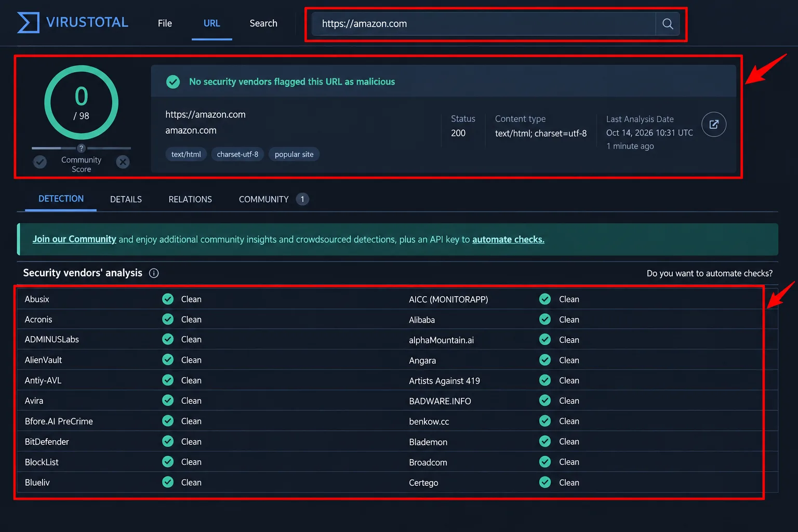Click the alphaMountain.ai vendor name
Screen dimensions: 798x532
point(441,340)
